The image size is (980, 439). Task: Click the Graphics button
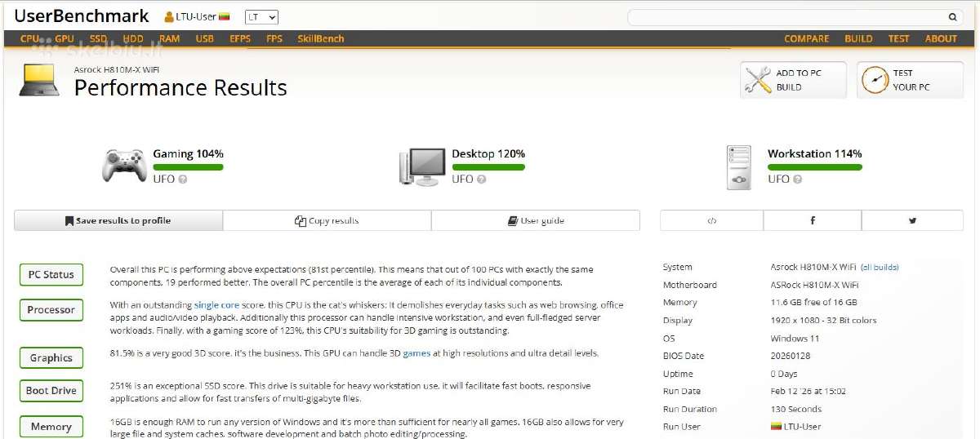tap(51, 357)
